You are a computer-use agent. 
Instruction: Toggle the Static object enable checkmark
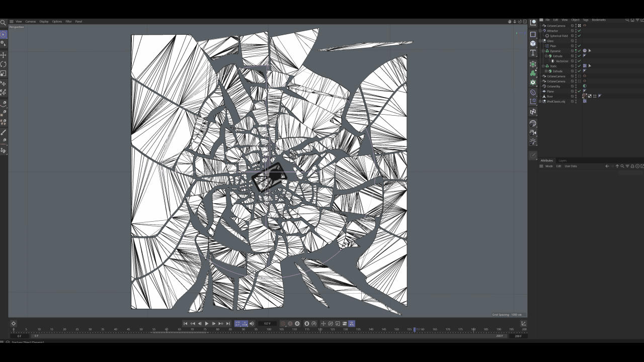click(x=579, y=66)
